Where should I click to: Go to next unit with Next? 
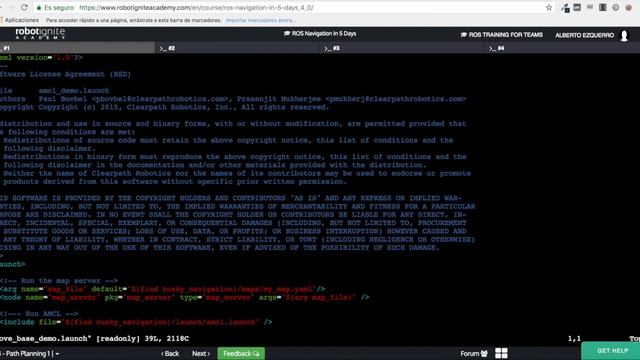click(201, 353)
